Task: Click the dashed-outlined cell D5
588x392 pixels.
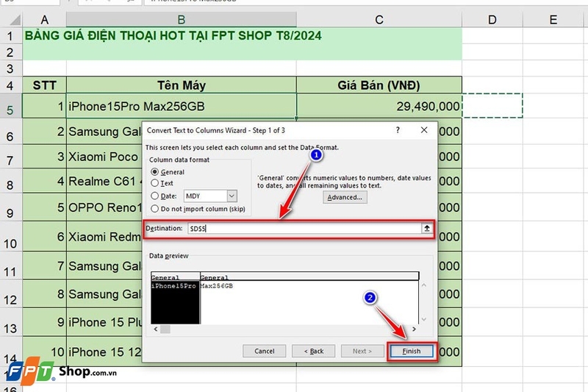Action: tap(492, 106)
